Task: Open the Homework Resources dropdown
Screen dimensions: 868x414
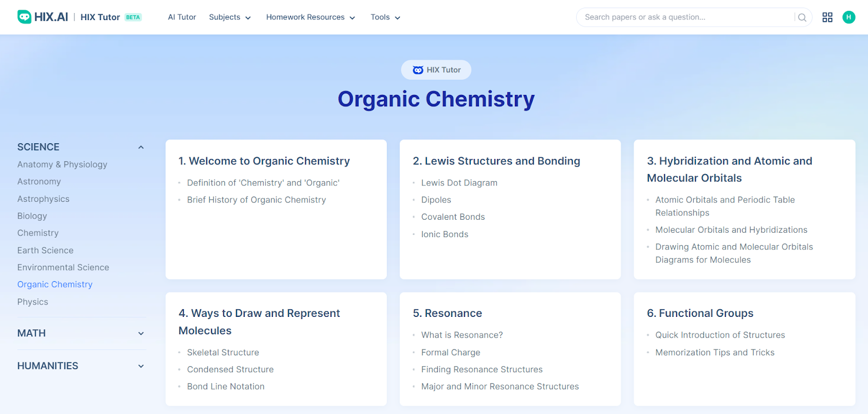Action: (311, 17)
